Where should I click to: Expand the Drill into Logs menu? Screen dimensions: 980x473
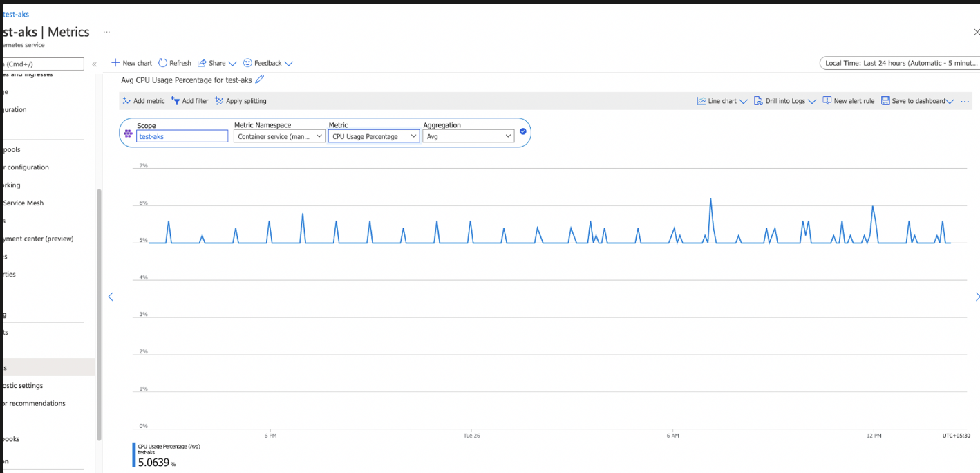tap(785, 101)
